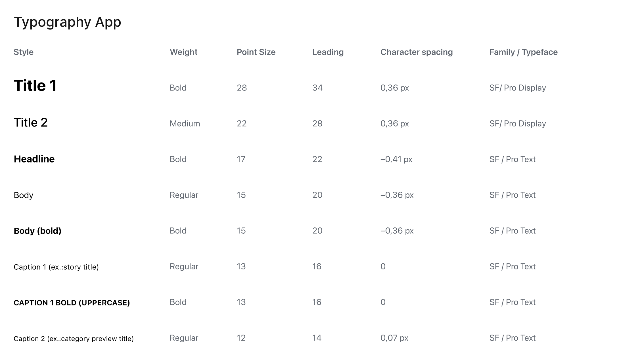Select the Caption 2 category preview sample
644x359 pixels.
click(x=74, y=339)
